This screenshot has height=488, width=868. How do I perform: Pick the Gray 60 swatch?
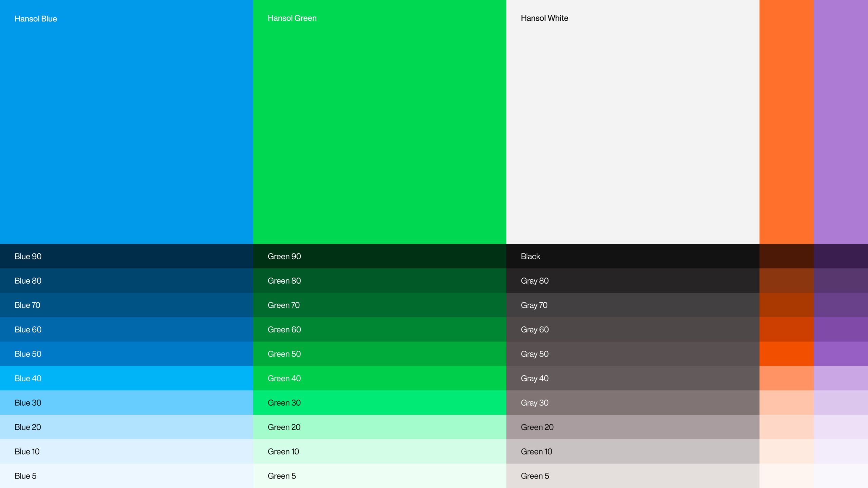coord(632,329)
